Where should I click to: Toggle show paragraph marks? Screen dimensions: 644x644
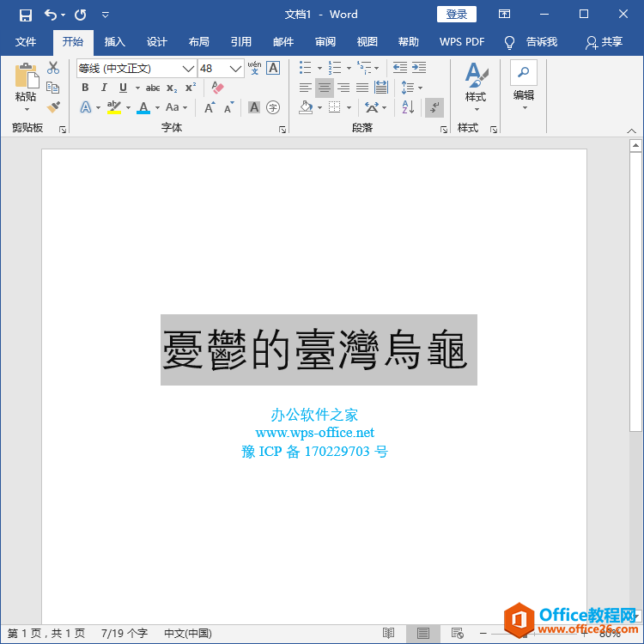[434, 107]
